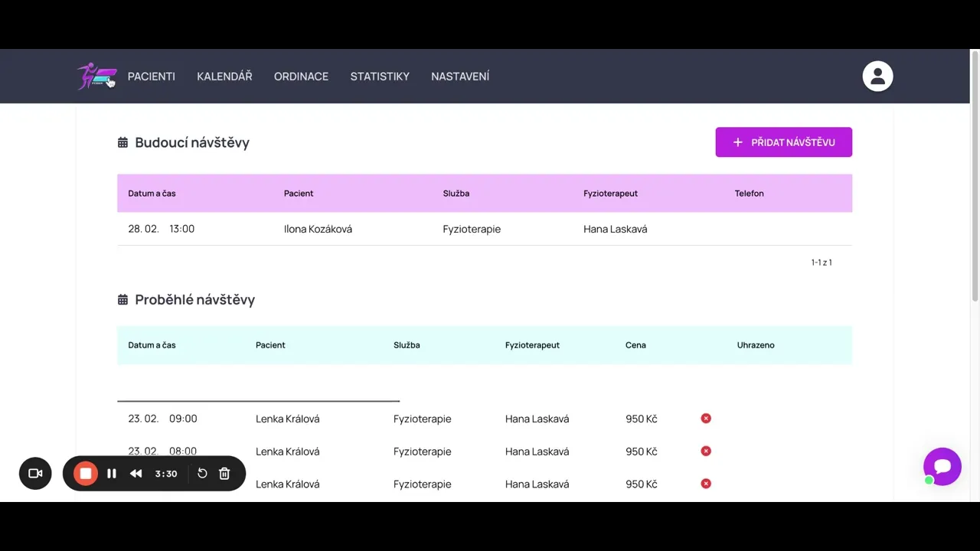Viewport: 980px width, 551px height.
Task: Click the camera icon of the recorder
Action: coord(35,474)
